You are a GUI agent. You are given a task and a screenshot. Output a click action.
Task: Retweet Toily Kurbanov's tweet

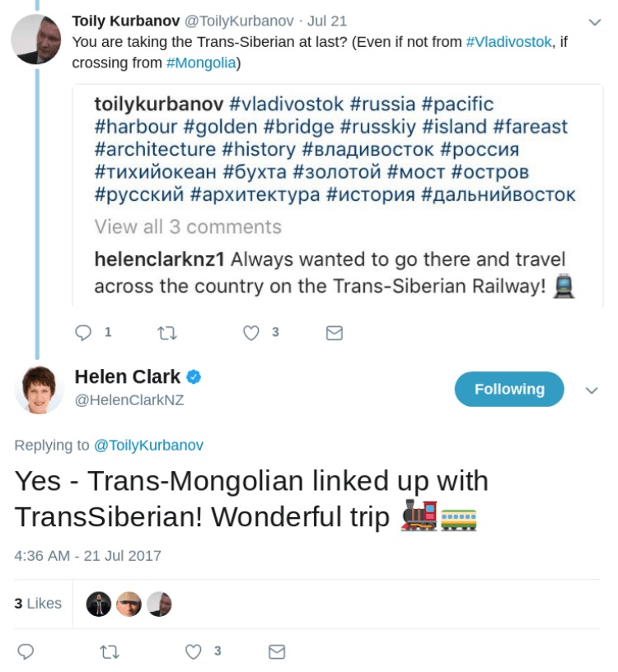click(166, 333)
